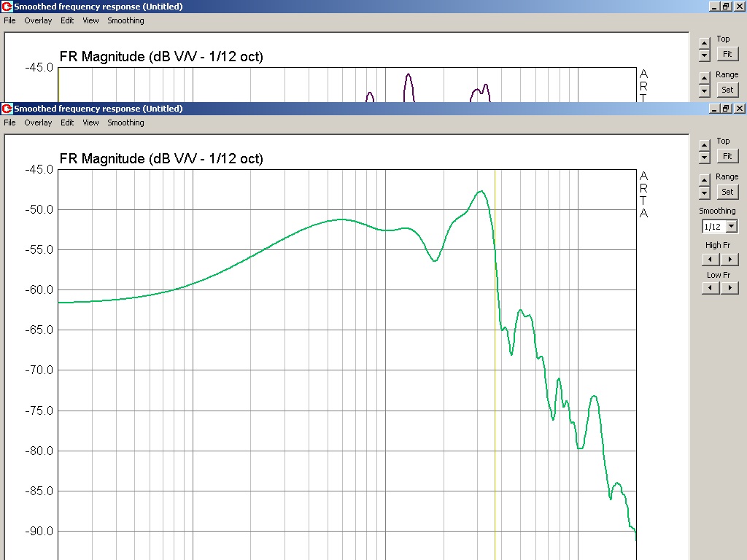Minimize the front Smoothed frequency response window
The image size is (747, 560).
click(714, 109)
